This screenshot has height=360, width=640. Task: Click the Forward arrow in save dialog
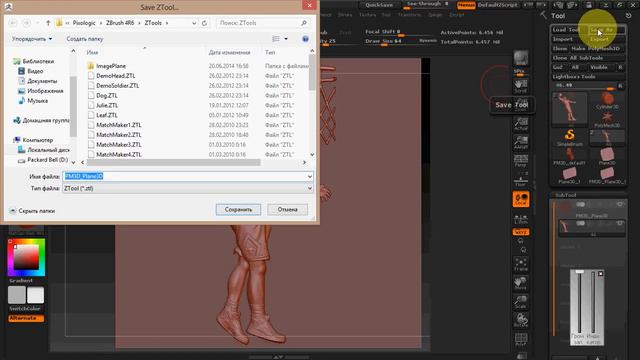[x=27, y=23]
